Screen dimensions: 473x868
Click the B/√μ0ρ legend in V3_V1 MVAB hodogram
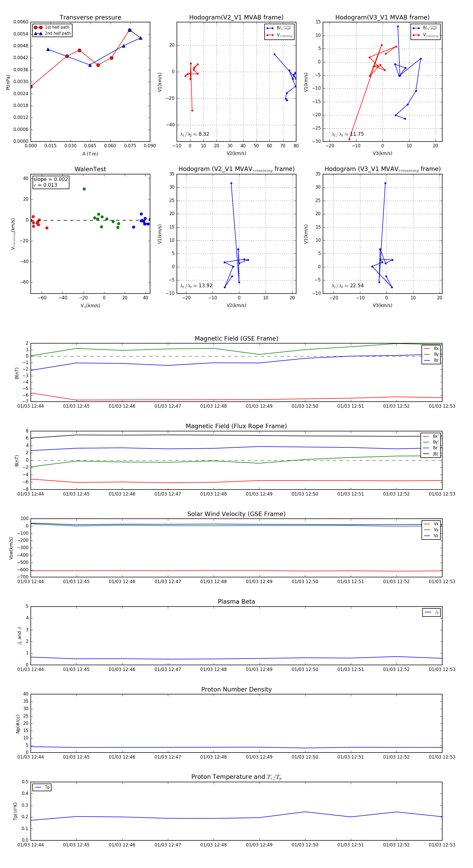click(425, 28)
